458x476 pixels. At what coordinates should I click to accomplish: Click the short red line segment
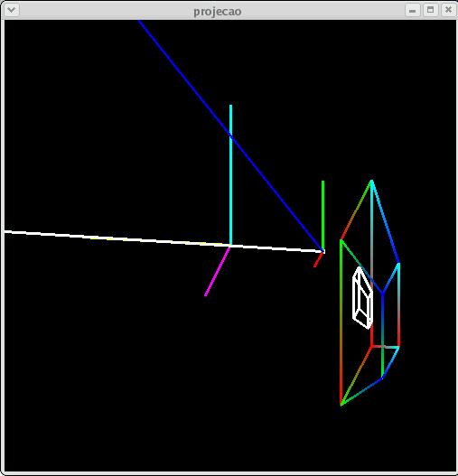click(318, 259)
